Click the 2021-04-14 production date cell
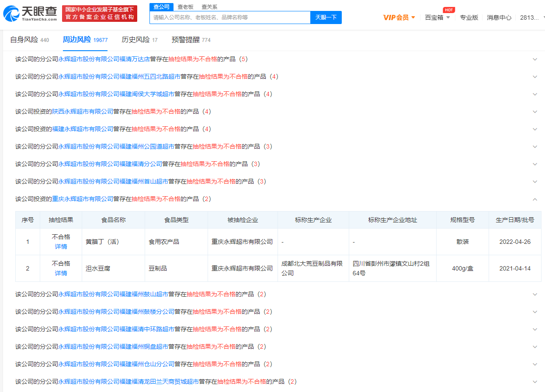The image size is (545, 392). tap(515, 268)
